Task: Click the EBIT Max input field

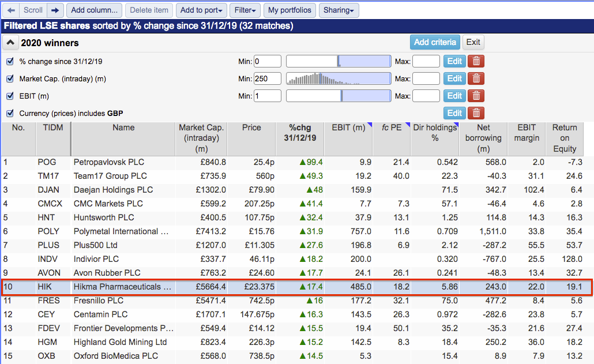Action: click(426, 96)
